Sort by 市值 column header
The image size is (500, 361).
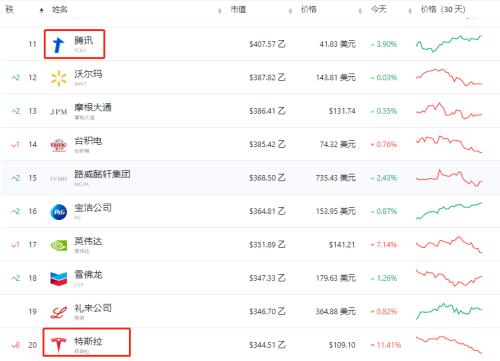(x=238, y=9)
